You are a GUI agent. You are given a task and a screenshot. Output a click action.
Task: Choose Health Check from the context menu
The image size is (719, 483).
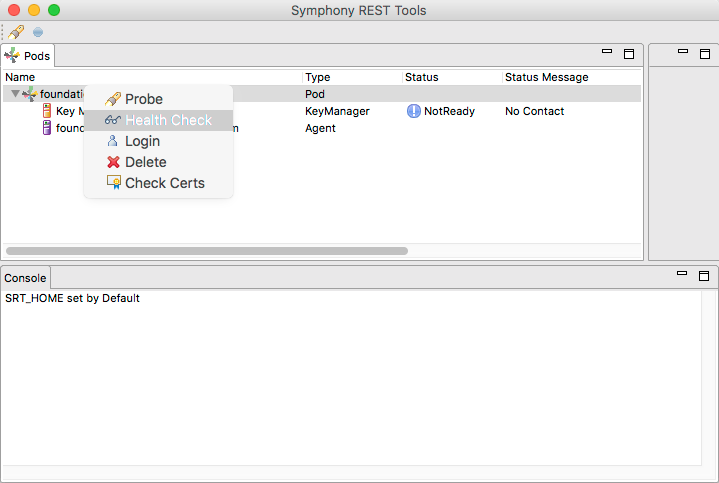(159, 120)
